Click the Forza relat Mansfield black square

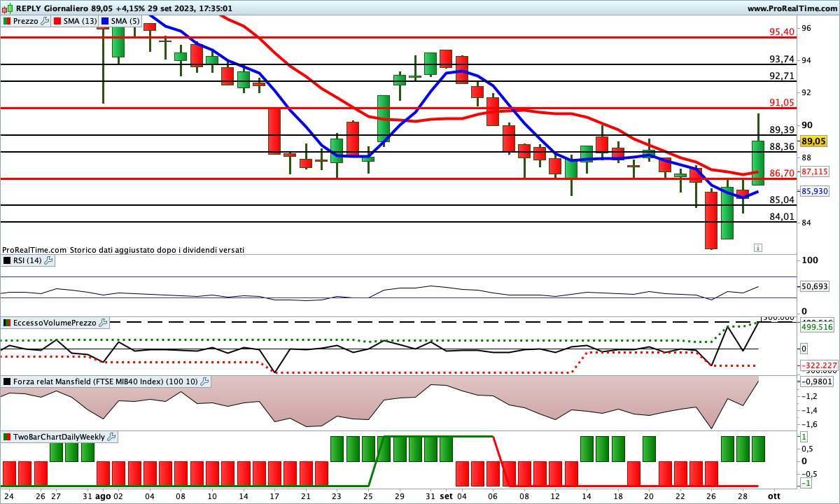tap(7, 381)
